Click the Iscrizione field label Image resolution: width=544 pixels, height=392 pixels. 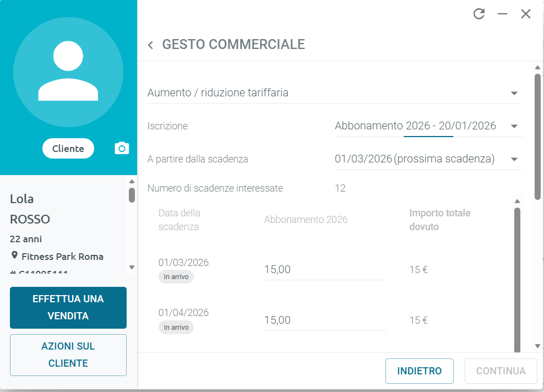(167, 126)
